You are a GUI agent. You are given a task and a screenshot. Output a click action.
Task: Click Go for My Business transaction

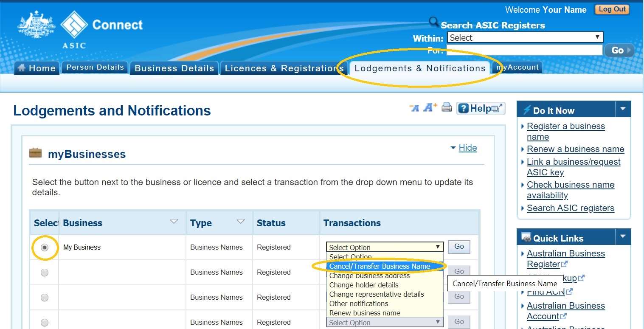459,247
